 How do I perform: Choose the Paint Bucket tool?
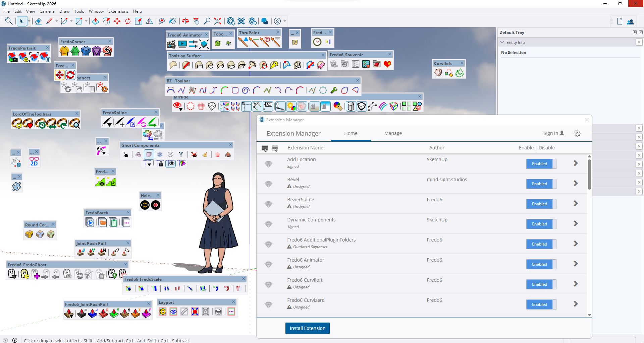172,21
